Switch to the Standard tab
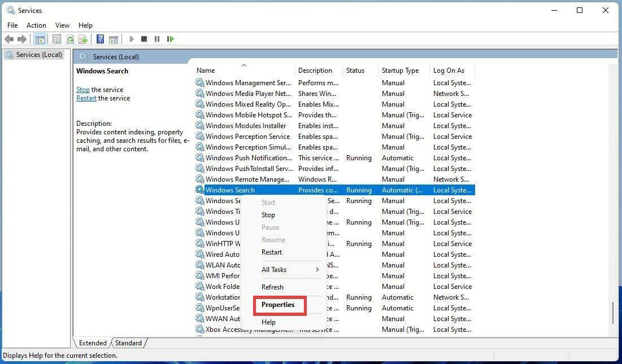This screenshot has height=364, width=622. pyautogui.click(x=129, y=343)
